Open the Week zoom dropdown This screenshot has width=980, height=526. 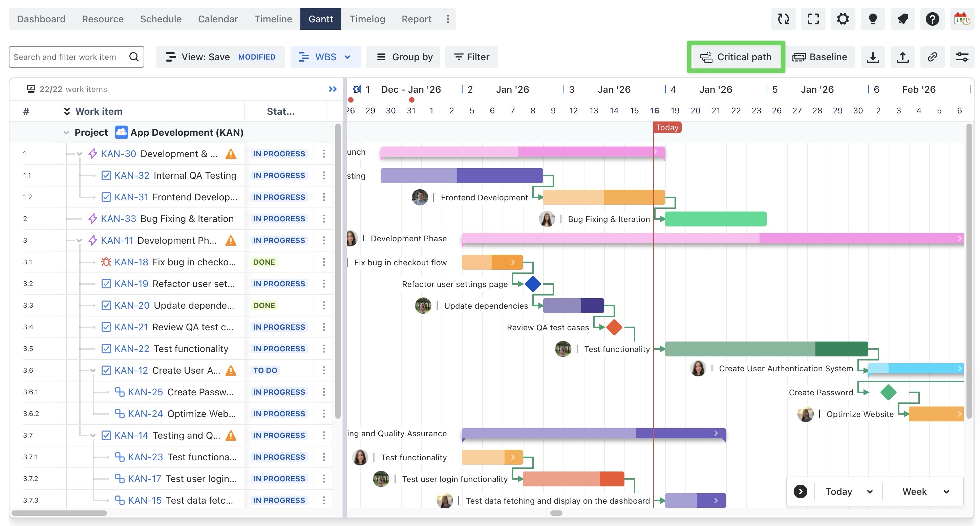[x=925, y=491]
